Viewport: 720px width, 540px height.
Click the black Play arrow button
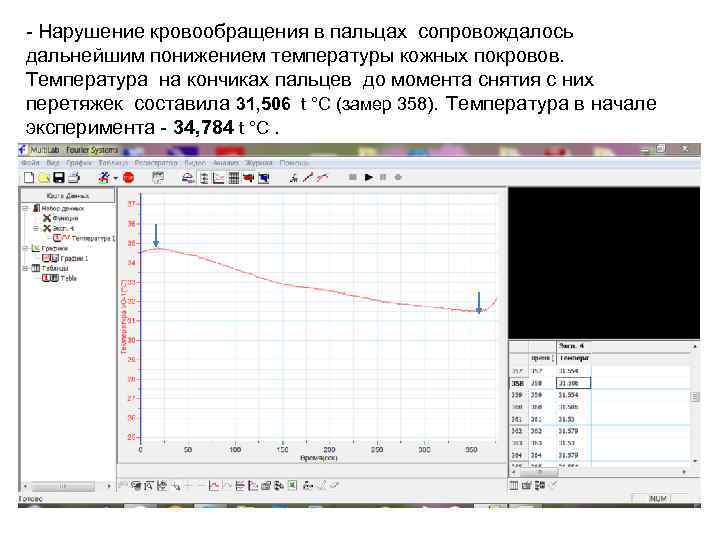(x=368, y=177)
